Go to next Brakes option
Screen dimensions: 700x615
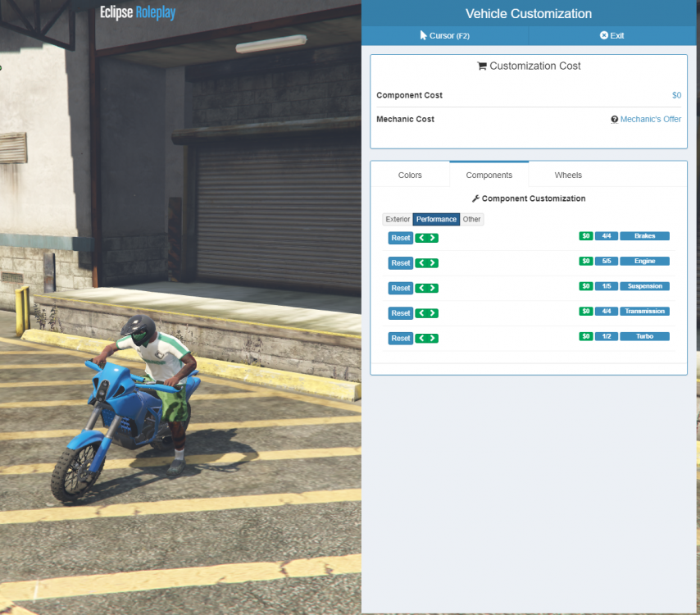coord(433,238)
